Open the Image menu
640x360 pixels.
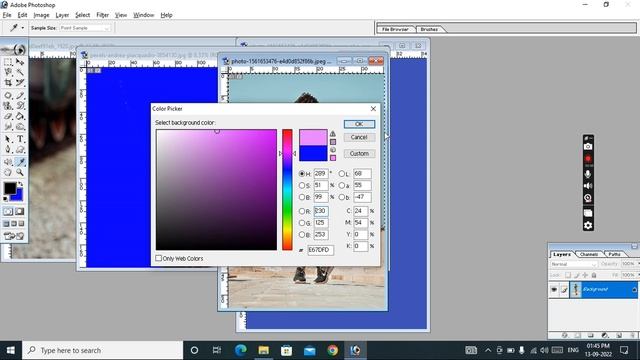click(41, 15)
